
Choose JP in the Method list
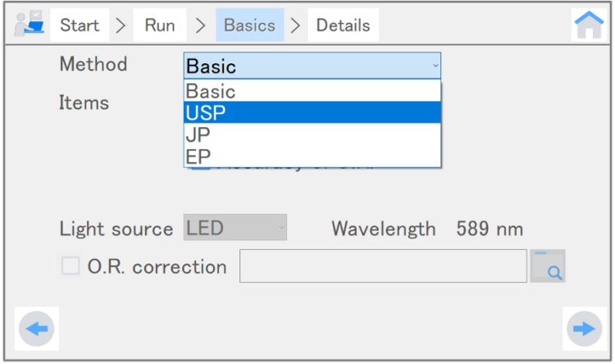312,134
